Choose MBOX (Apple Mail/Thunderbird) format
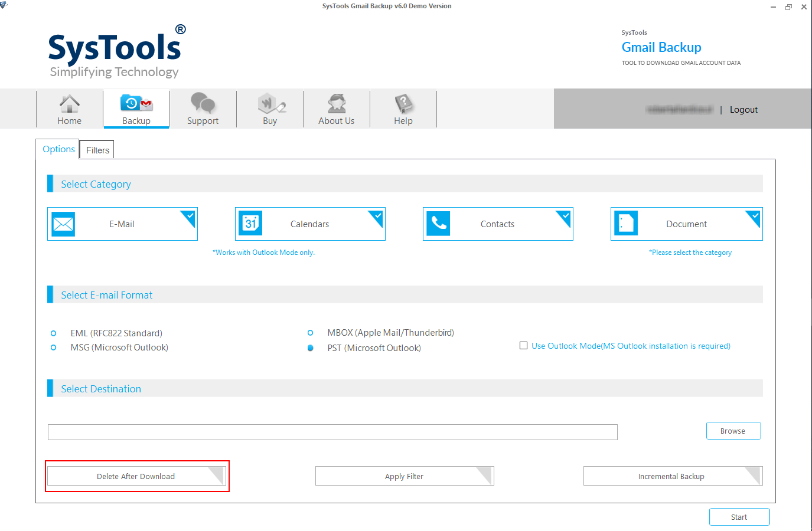Image resolution: width=812 pixels, height=531 pixels. pos(311,333)
